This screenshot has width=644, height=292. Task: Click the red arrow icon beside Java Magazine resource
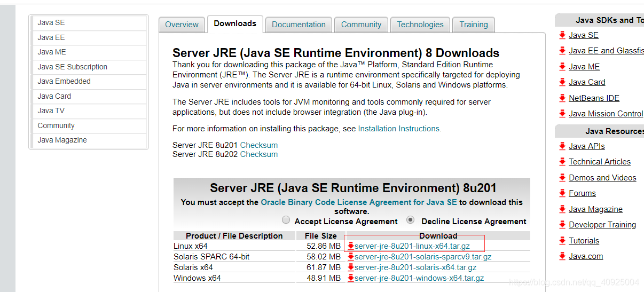(x=562, y=209)
